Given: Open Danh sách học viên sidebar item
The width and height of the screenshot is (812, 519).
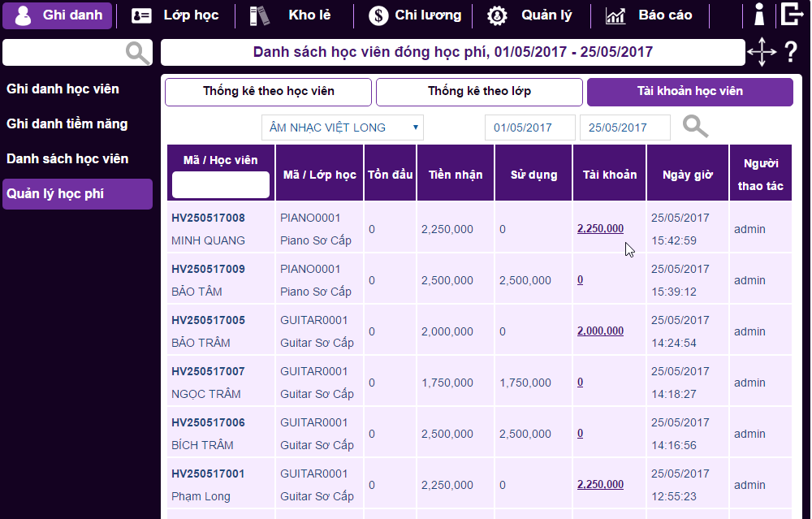Looking at the screenshot, I should 67,159.
